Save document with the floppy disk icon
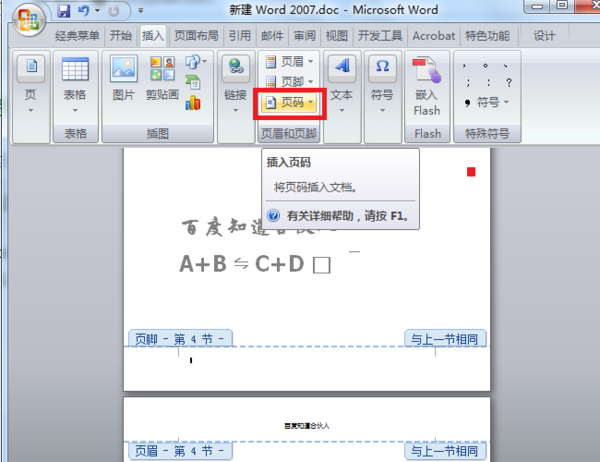 [64, 11]
